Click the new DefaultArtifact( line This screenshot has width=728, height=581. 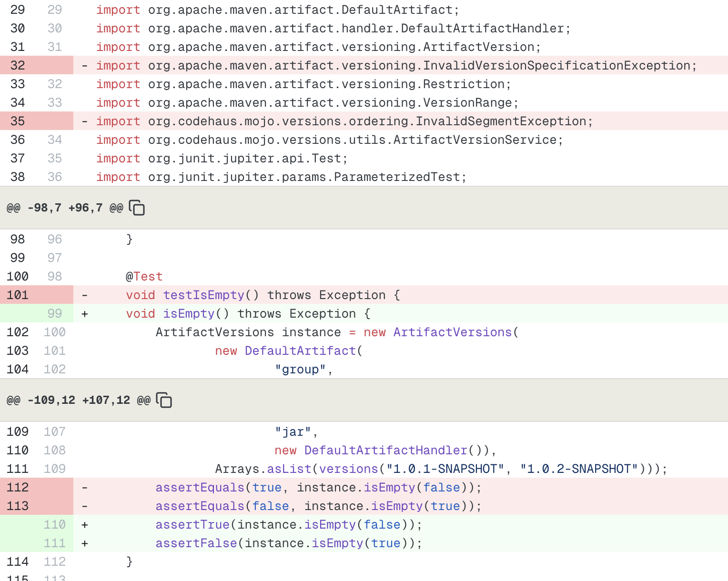289,351
